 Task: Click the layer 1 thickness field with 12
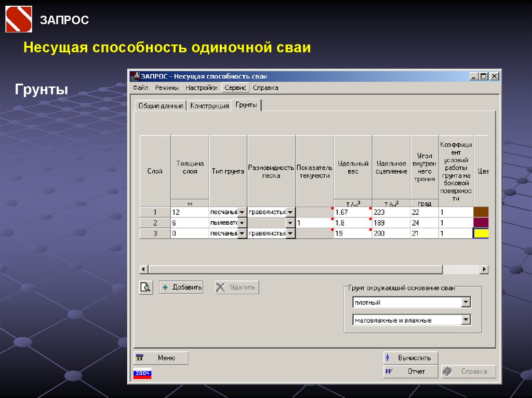point(189,212)
